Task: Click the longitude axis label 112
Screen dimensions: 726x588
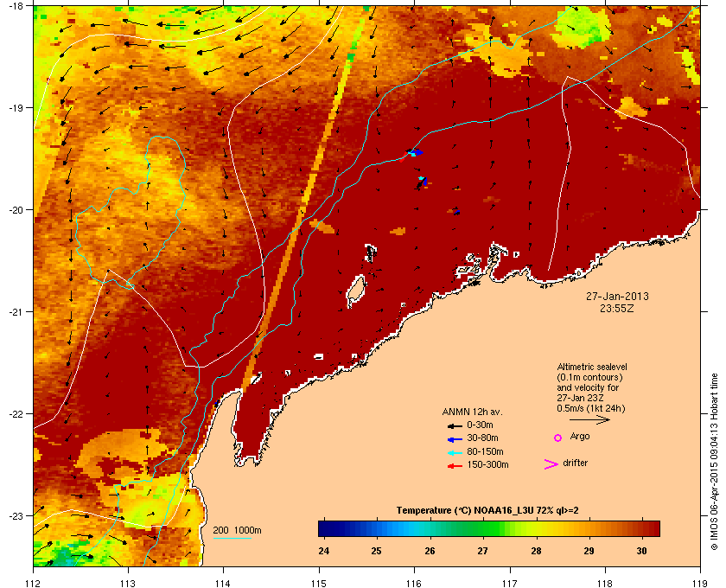Action: coord(34,583)
